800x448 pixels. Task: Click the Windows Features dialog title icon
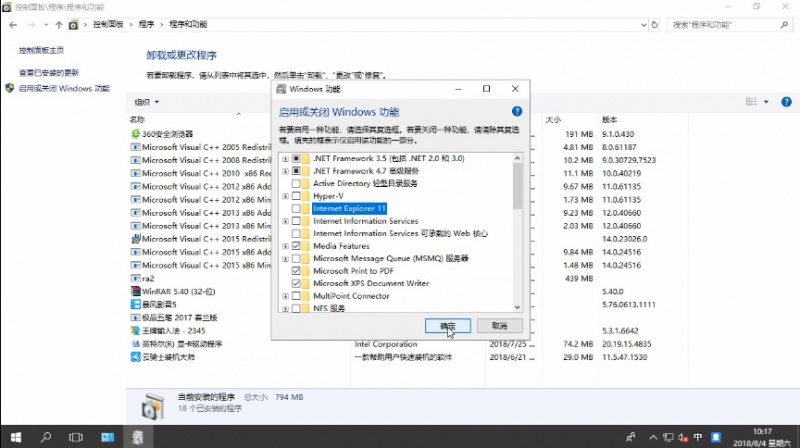click(281, 89)
